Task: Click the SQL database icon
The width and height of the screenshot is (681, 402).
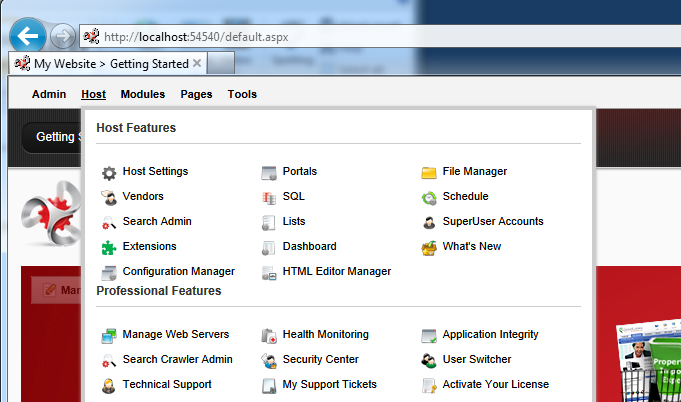Action: (x=269, y=198)
